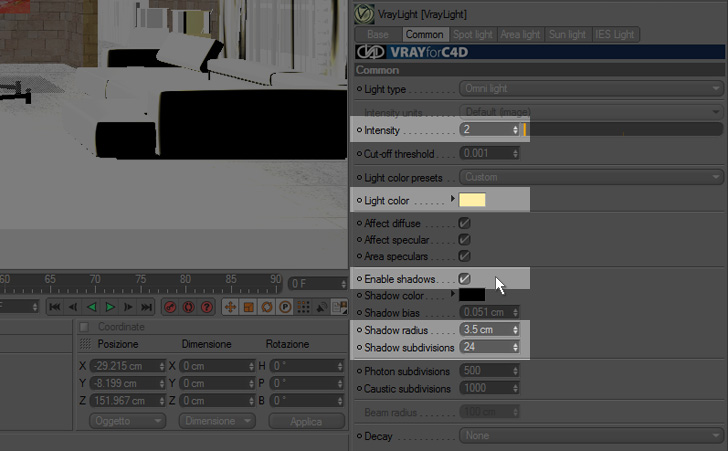Image resolution: width=728 pixels, height=451 pixels.
Task: Click the red question mark keyframe selection icon
Action: click(x=207, y=307)
